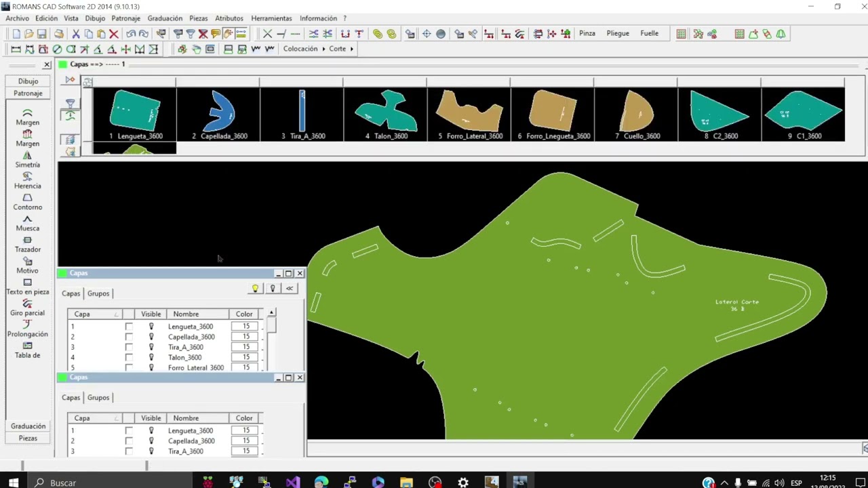The image size is (868, 488).
Task: Select the Texto en pieza tool
Action: [x=28, y=286]
